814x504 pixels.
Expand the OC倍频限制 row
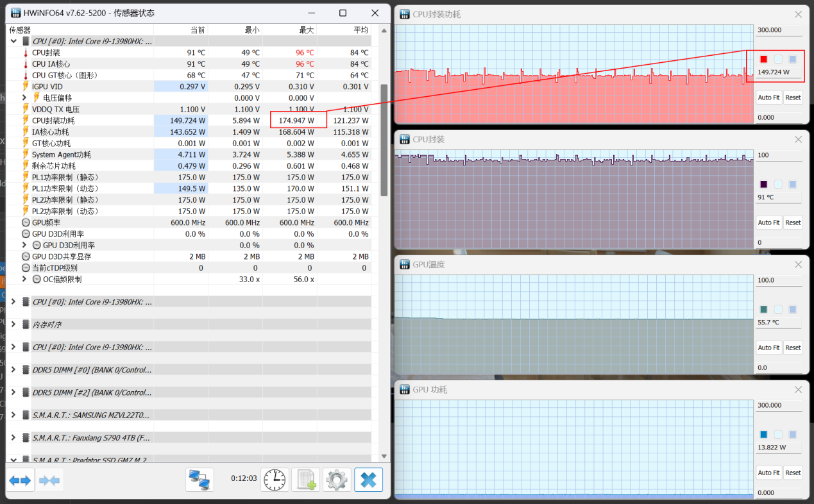(24, 279)
